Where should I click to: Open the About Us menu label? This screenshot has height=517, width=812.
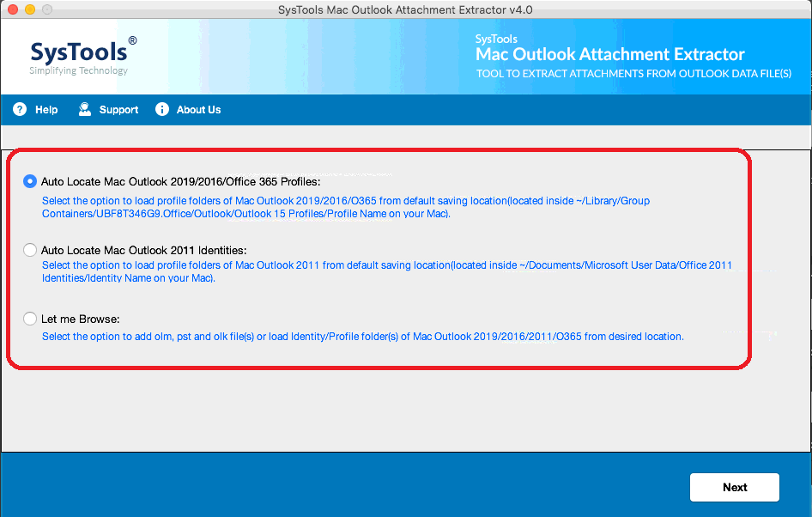click(x=198, y=110)
